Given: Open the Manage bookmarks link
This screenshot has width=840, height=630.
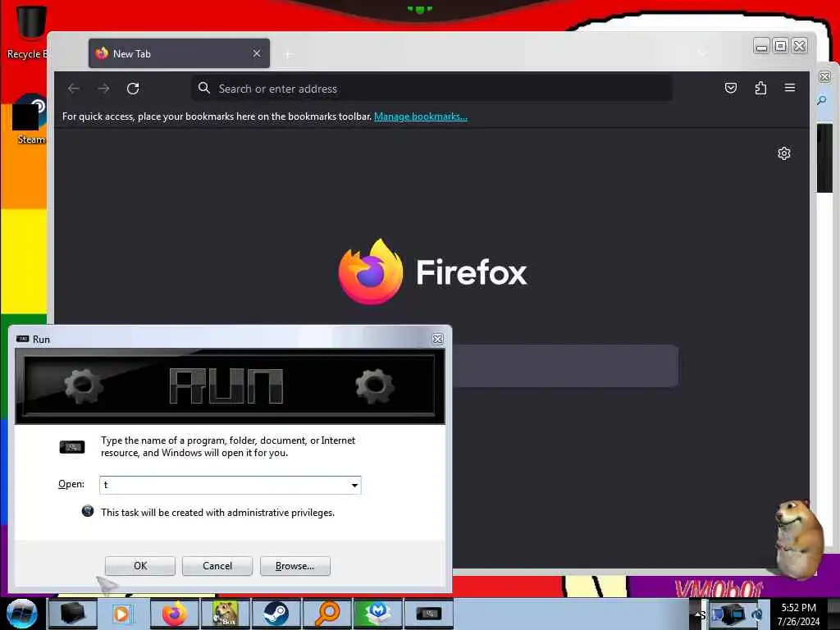Looking at the screenshot, I should pyautogui.click(x=421, y=116).
